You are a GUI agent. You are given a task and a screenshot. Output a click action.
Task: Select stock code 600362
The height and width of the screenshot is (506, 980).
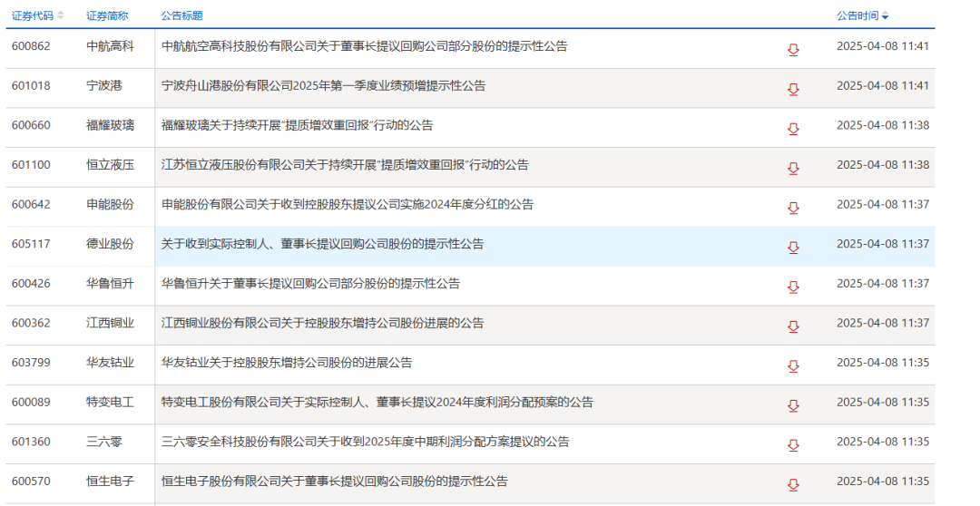click(x=31, y=323)
